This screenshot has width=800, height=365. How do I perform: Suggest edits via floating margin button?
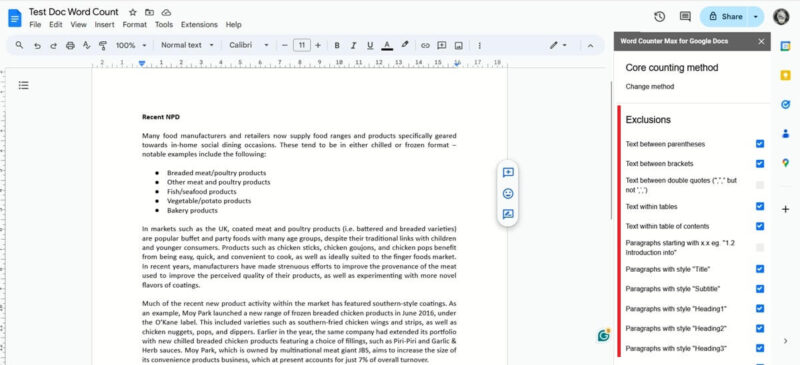point(508,214)
